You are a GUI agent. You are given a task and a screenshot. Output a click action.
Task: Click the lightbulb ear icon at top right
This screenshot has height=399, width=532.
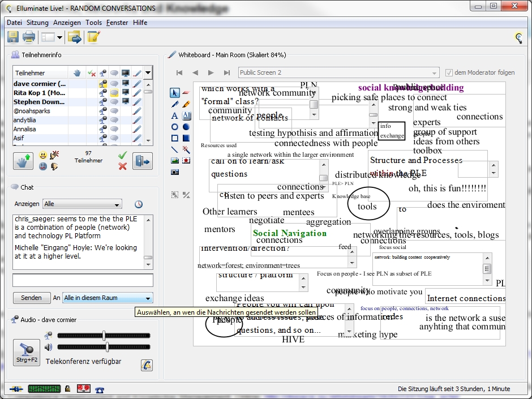(518, 38)
